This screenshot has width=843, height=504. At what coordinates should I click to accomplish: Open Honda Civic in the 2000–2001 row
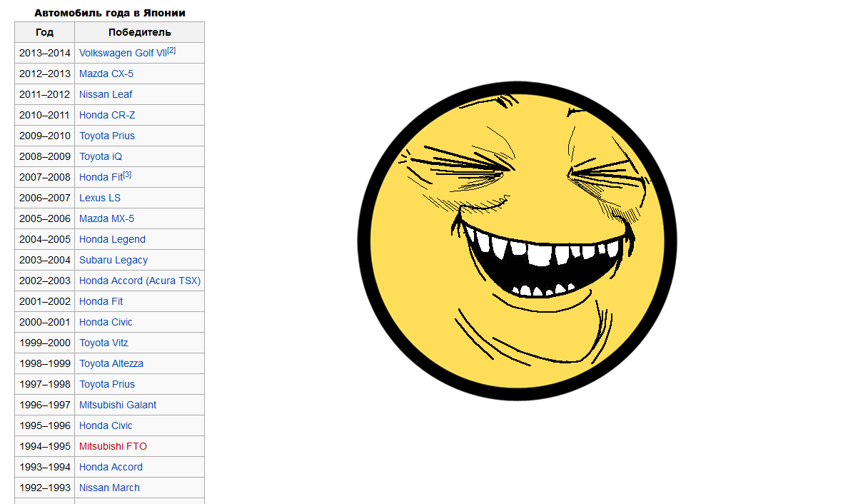106,322
